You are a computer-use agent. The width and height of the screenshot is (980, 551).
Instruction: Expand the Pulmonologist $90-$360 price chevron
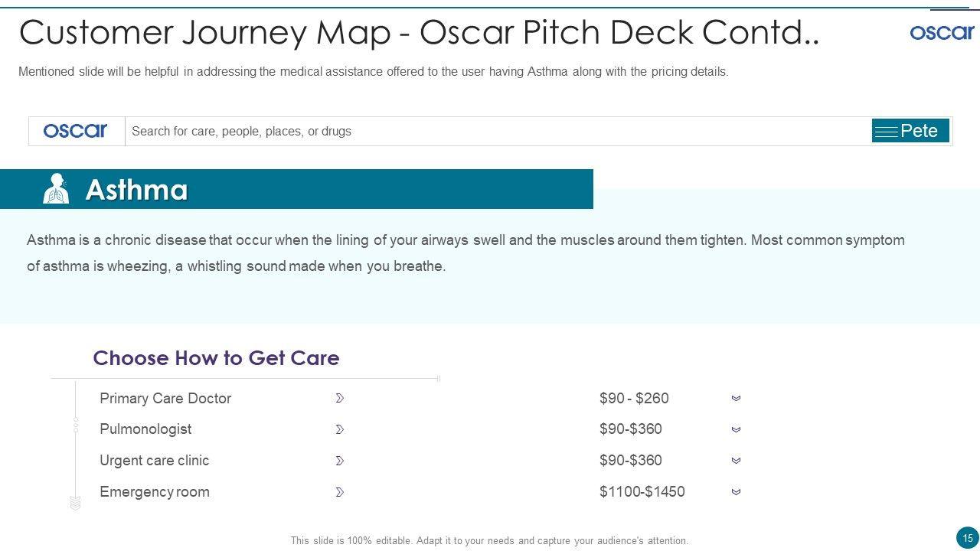736,430
